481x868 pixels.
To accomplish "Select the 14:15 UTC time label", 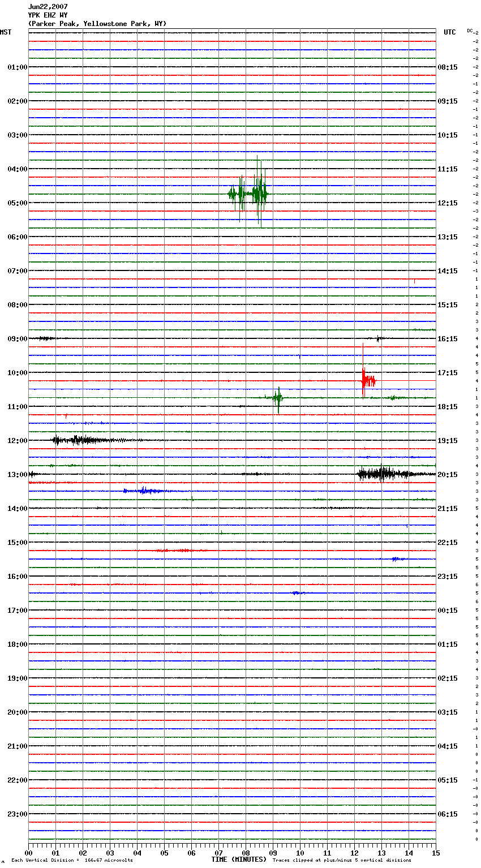I will 448,271.
